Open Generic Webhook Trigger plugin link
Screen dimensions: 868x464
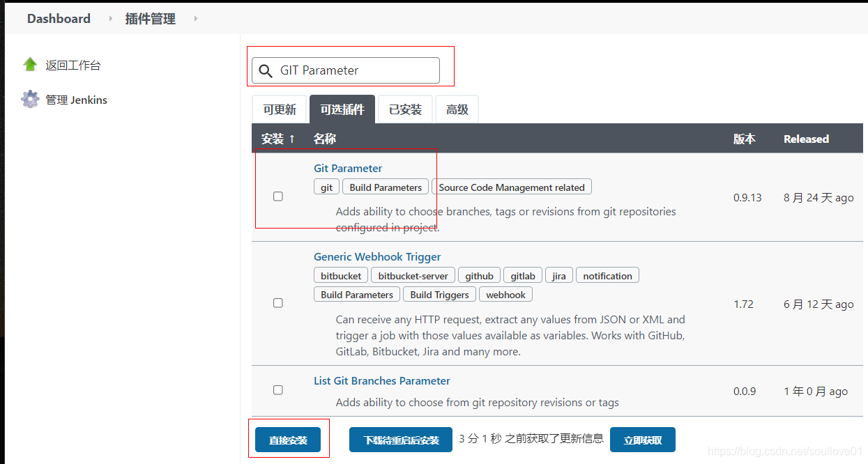click(377, 256)
